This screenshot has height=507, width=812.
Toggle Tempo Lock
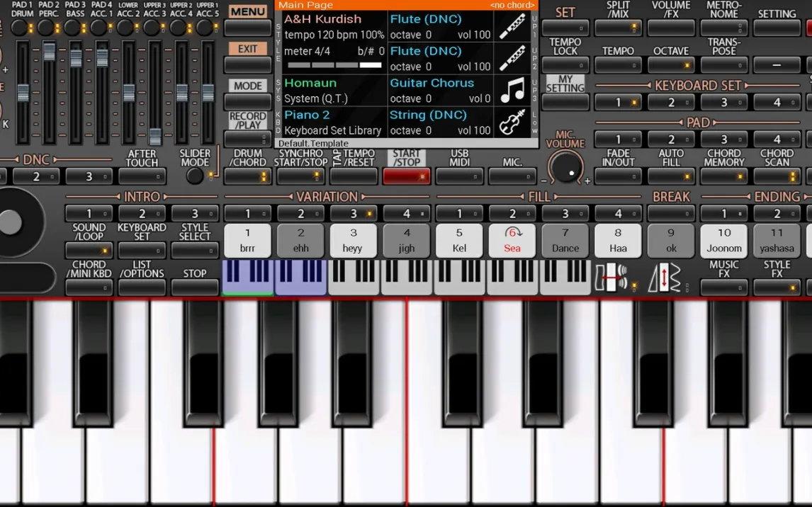pyautogui.click(x=565, y=65)
